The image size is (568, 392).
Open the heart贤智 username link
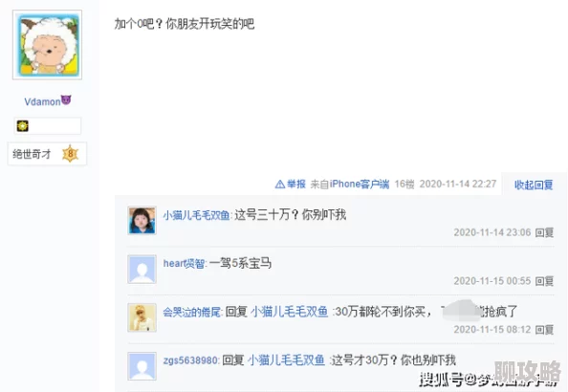(x=184, y=263)
